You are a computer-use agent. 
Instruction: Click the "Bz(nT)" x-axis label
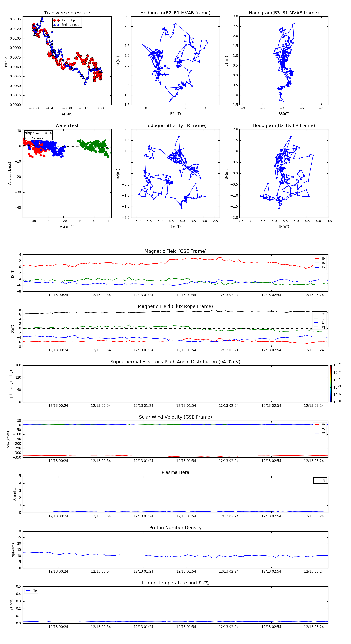pyautogui.click(x=175, y=227)
